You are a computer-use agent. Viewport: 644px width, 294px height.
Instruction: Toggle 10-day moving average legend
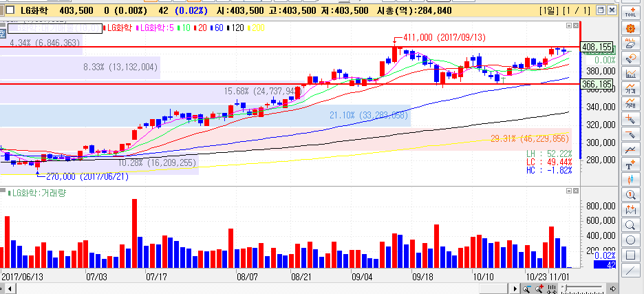[185, 28]
